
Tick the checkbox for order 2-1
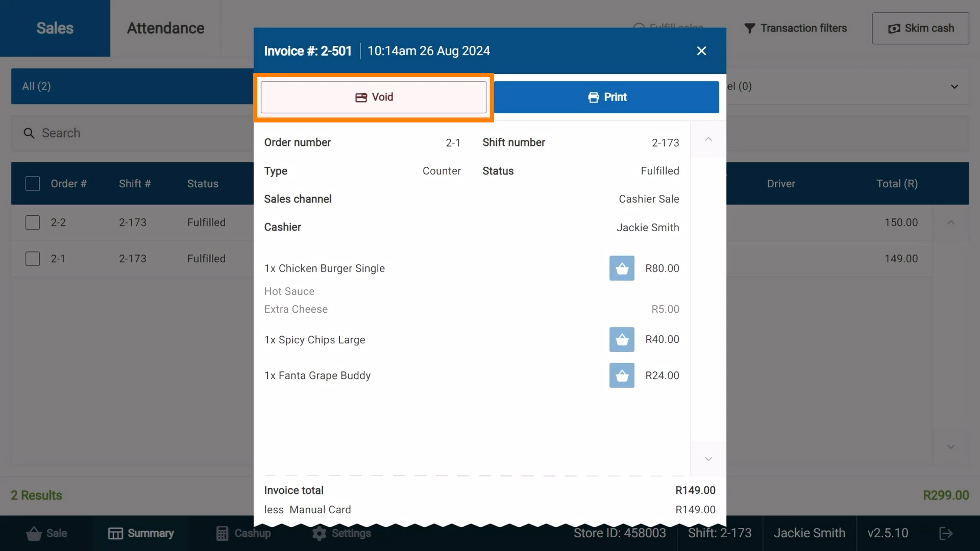pos(33,259)
